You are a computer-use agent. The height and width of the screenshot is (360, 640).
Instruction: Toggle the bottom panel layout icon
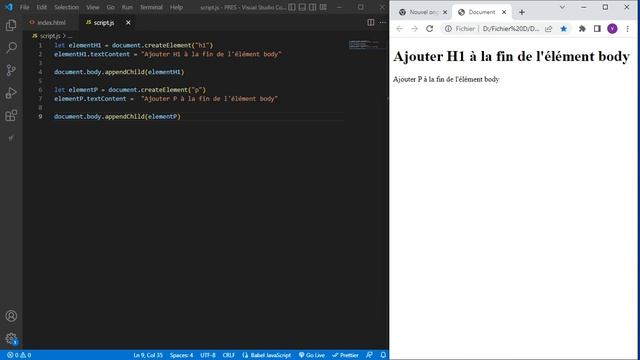pyautogui.click(x=302, y=7)
